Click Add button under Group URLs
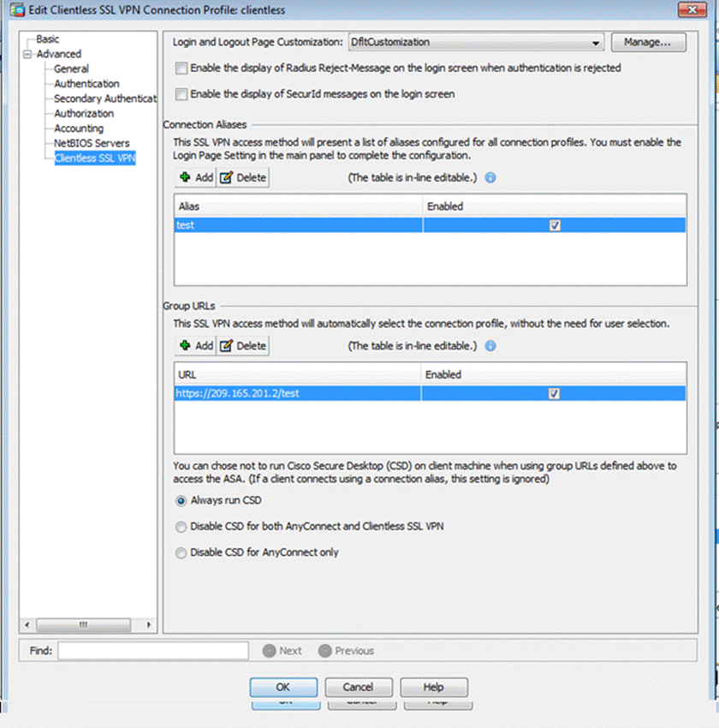The image size is (719, 728). [x=195, y=345]
